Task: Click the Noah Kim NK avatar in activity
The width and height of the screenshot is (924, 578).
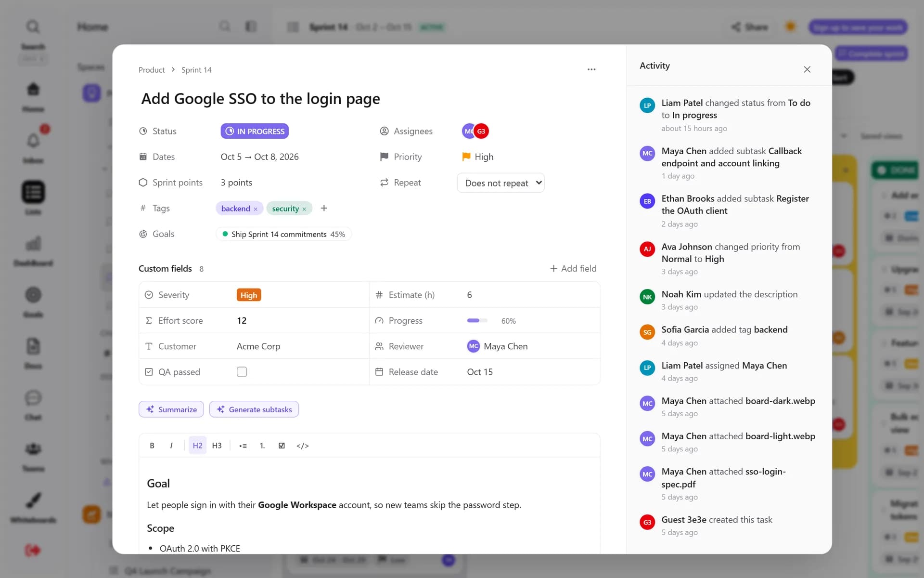Action: pyautogui.click(x=647, y=297)
